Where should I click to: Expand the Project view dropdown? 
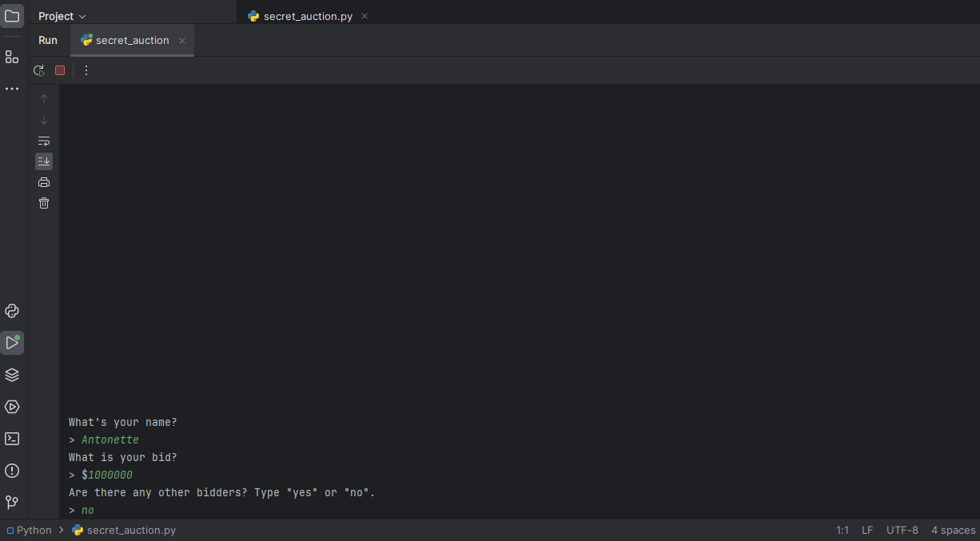62,16
